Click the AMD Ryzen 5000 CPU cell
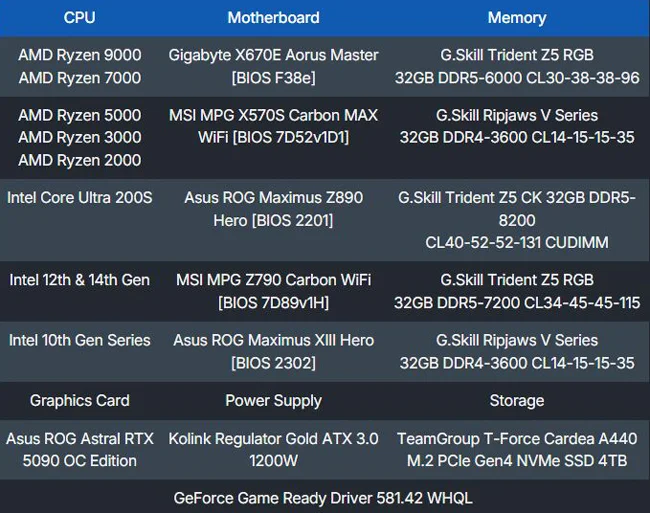 tap(79, 137)
